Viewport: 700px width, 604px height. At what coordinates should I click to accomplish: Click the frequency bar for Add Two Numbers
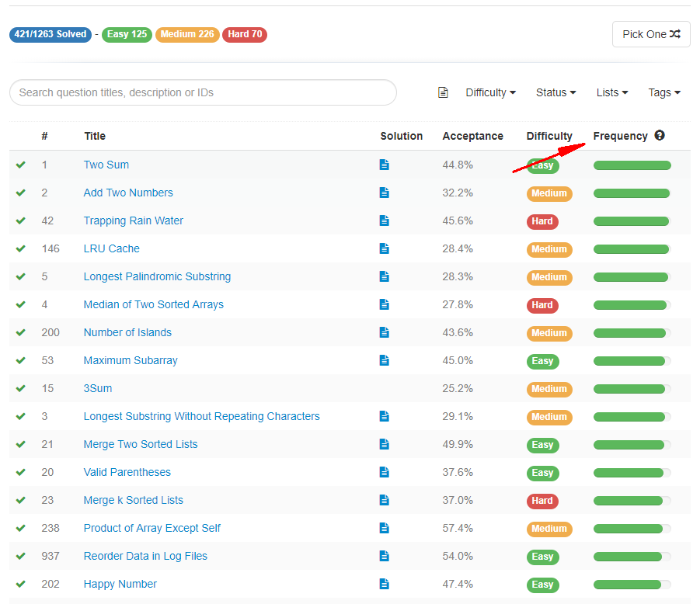[x=632, y=193]
